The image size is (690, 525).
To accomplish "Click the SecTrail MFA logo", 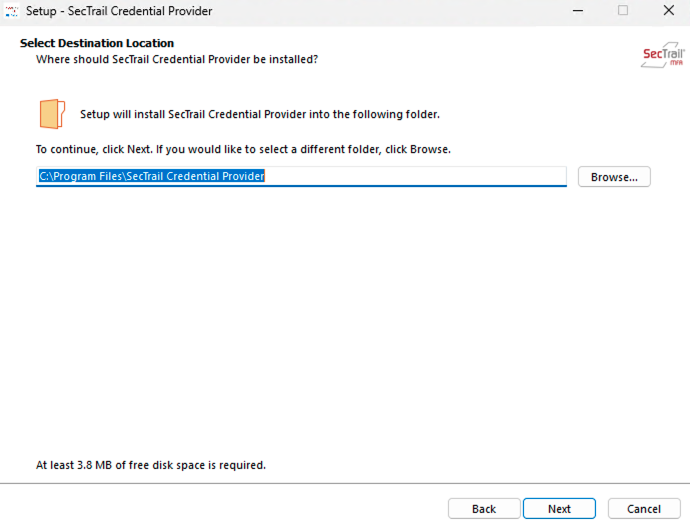I will pos(663,55).
